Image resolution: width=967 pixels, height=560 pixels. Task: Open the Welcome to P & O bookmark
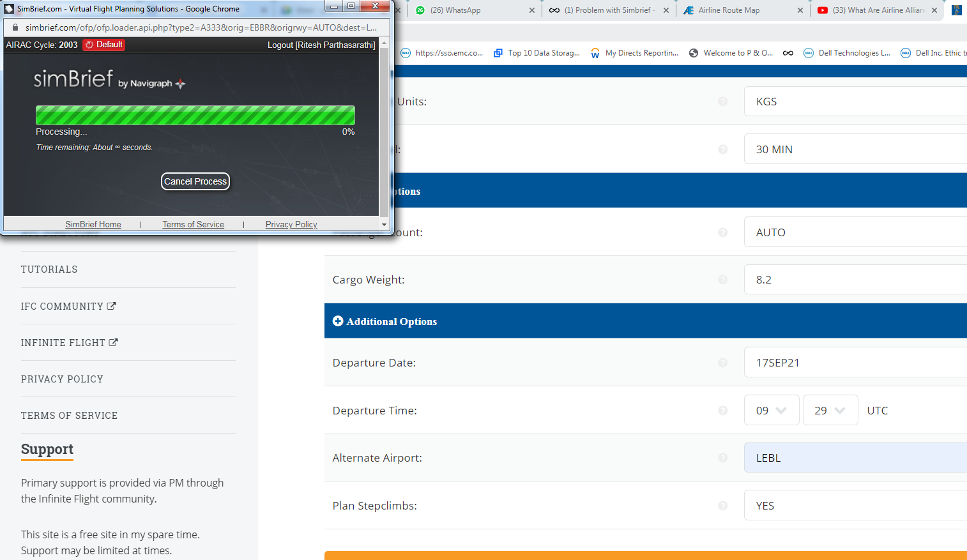tap(731, 53)
